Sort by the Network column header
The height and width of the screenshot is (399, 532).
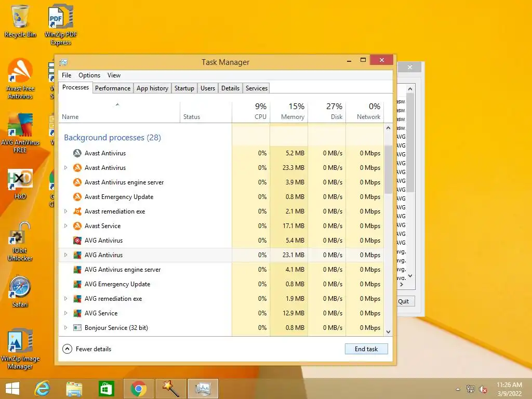(x=365, y=112)
